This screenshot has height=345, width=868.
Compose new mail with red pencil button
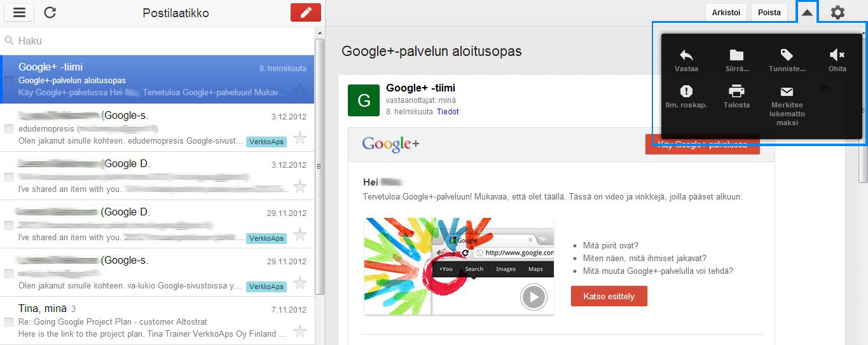tap(305, 13)
